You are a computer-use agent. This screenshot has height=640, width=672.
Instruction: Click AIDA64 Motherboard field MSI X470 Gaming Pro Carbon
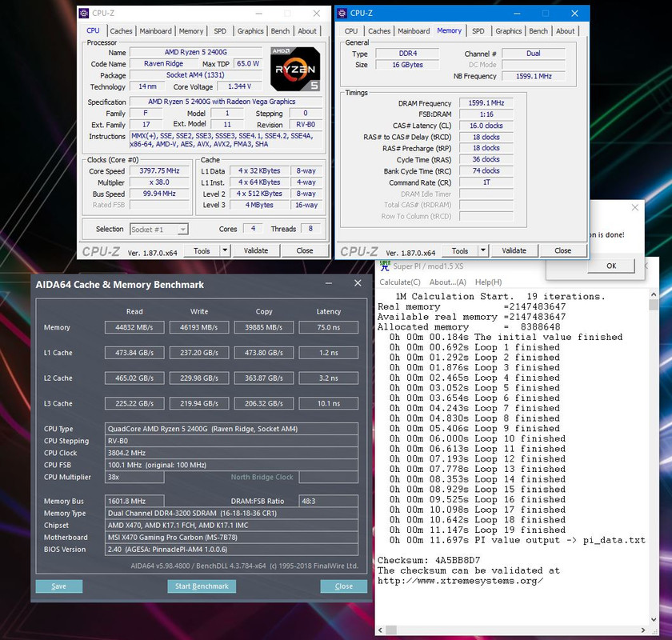231,537
